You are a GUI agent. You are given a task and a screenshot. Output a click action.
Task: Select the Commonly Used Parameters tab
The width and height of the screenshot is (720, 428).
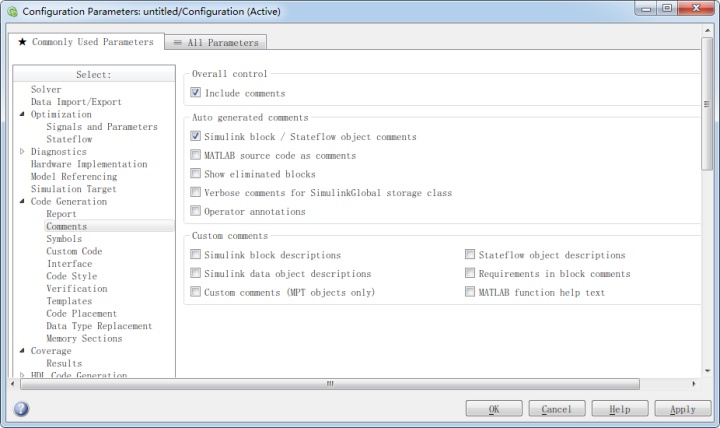pos(86,42)
